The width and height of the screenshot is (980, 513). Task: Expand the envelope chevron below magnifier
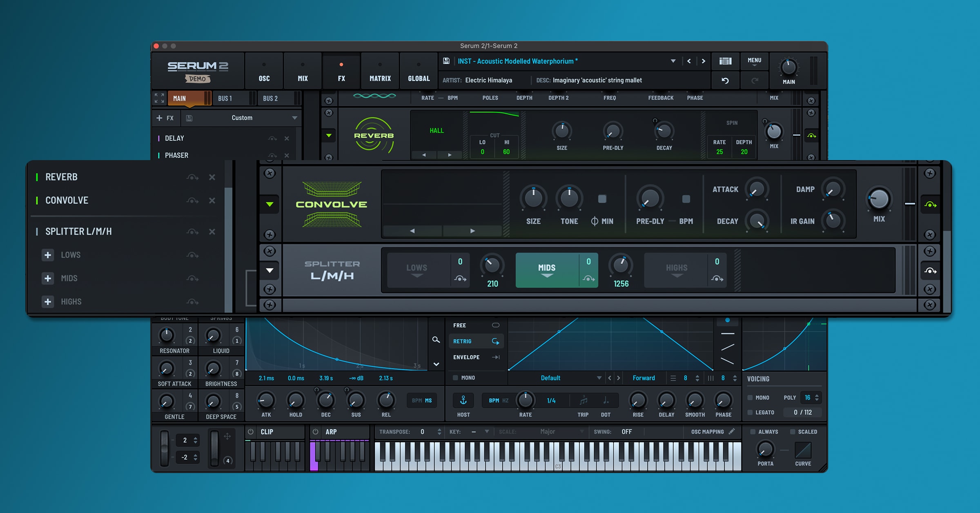(436, 364)
